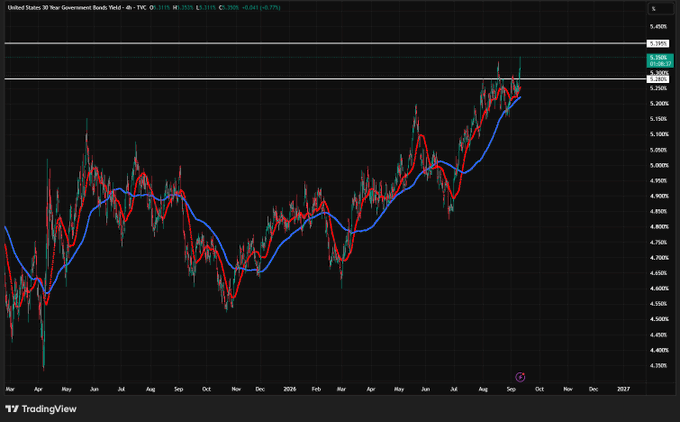Click the purple lightning event marker icon
The height and width of the screenshot is (422, 680).
pos(520,377)
